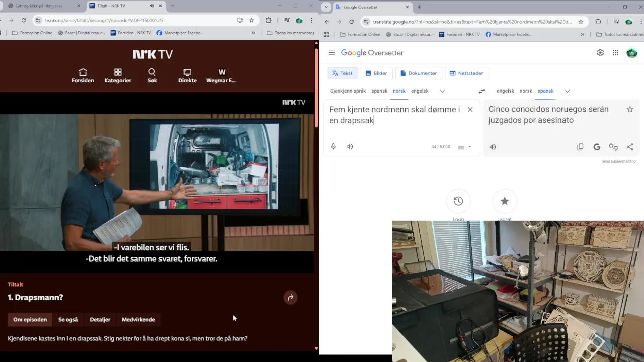Clear the source text with X

[470, 109]
